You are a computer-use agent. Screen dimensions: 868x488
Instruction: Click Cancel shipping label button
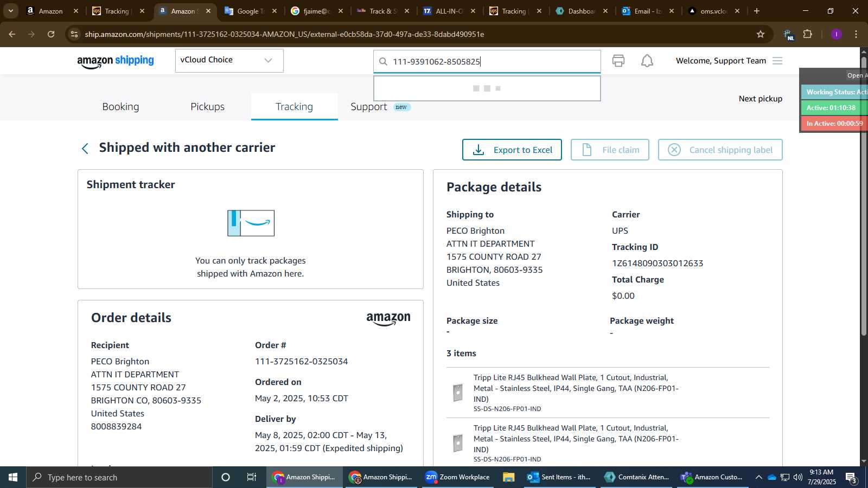[x=720, y=150]
